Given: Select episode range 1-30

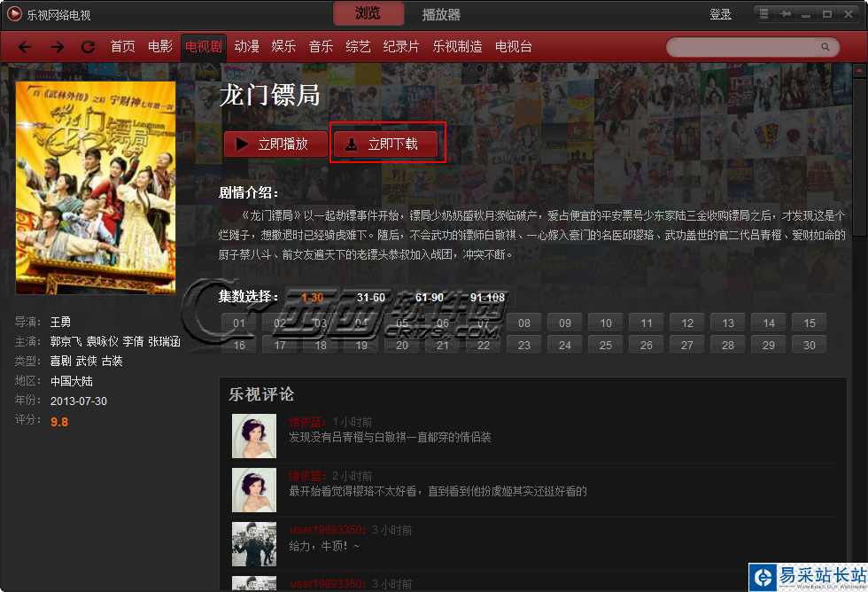Looking at the screenshot, I should pyautogui.click(x=312, y=298).
